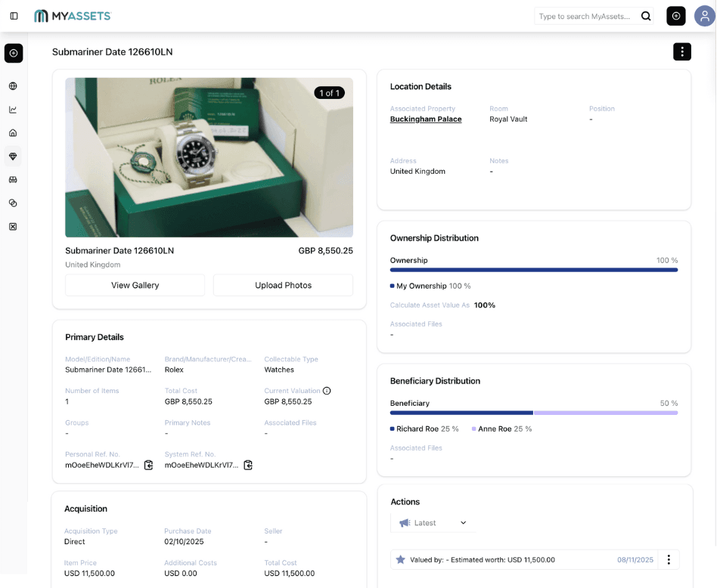
Task: Click the Valued by estimated worth text
Action: click(x=483, y=559)
